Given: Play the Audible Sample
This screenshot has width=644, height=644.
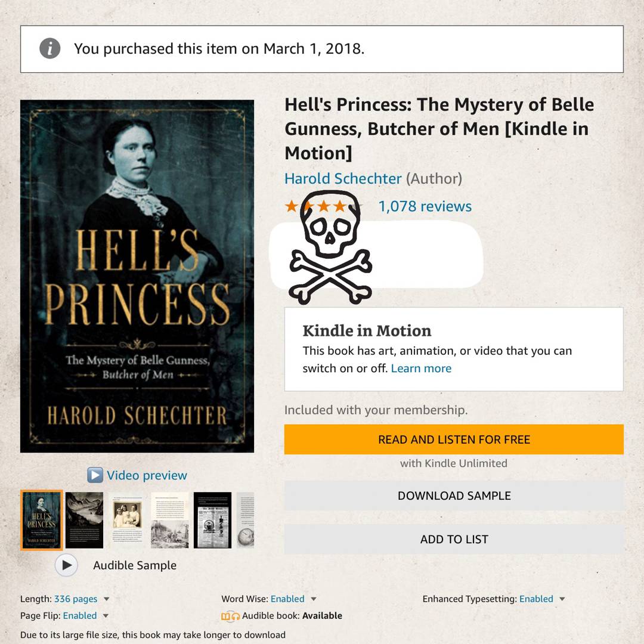Looking at the screenshot, I should [x=66, y=565].
